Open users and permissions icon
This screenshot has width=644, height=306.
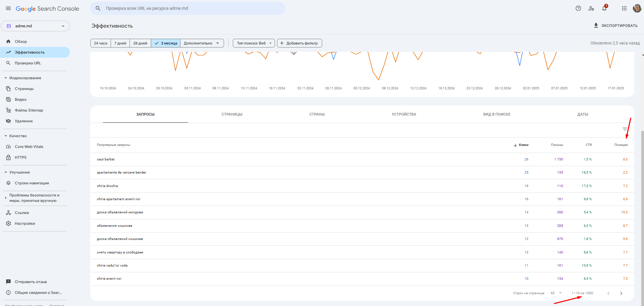click(591, 8)
